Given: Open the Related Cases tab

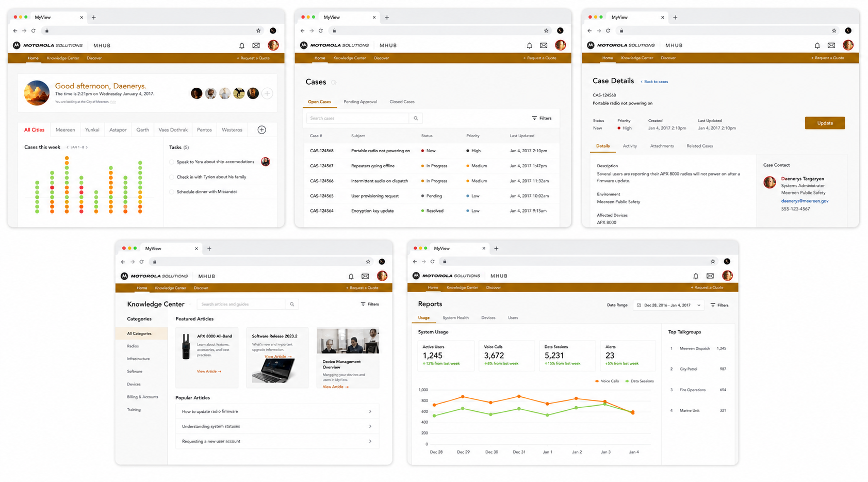Looking at the screenshot, I should pos(699,146).
